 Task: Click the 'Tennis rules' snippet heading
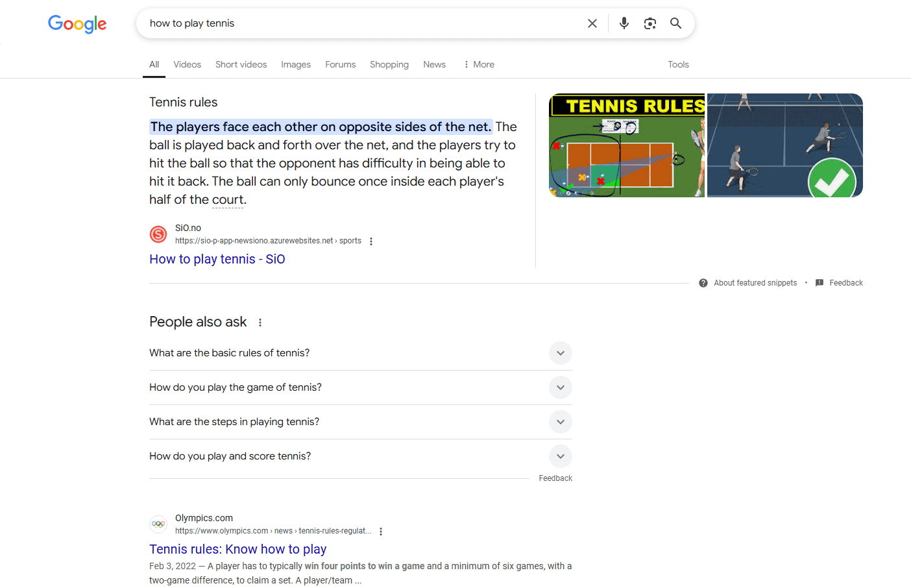point(183,102)
